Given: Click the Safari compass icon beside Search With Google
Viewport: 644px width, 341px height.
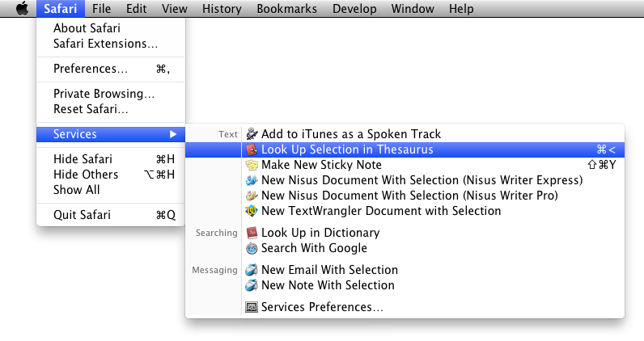Looking at the screenshot, I should click(x=252, y=248).
